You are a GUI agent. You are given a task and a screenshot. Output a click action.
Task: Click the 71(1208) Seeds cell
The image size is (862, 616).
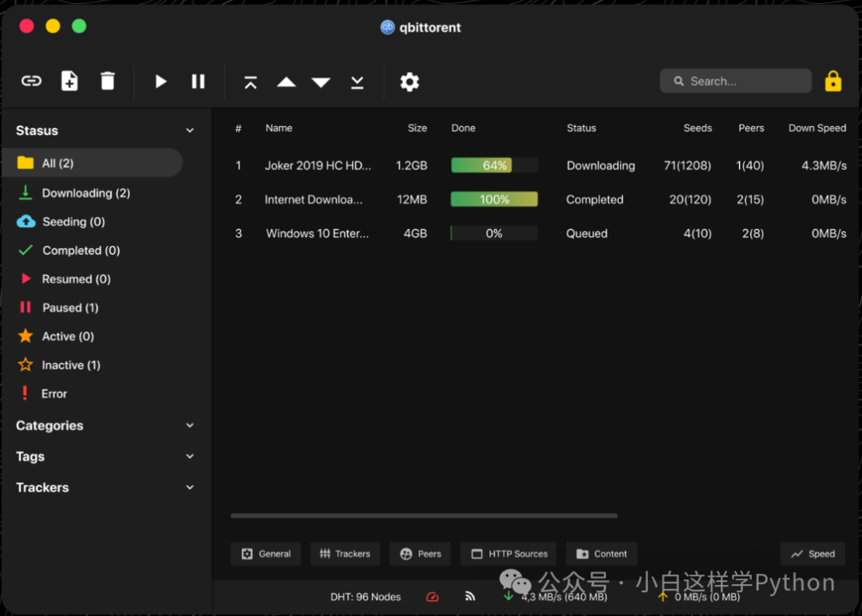point(687,165)
